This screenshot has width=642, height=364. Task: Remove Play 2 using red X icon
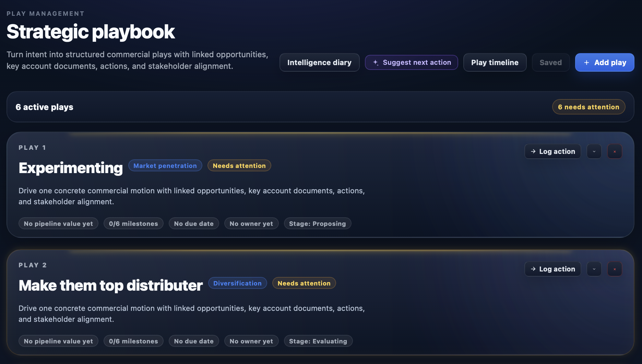[x=615, y=269]
